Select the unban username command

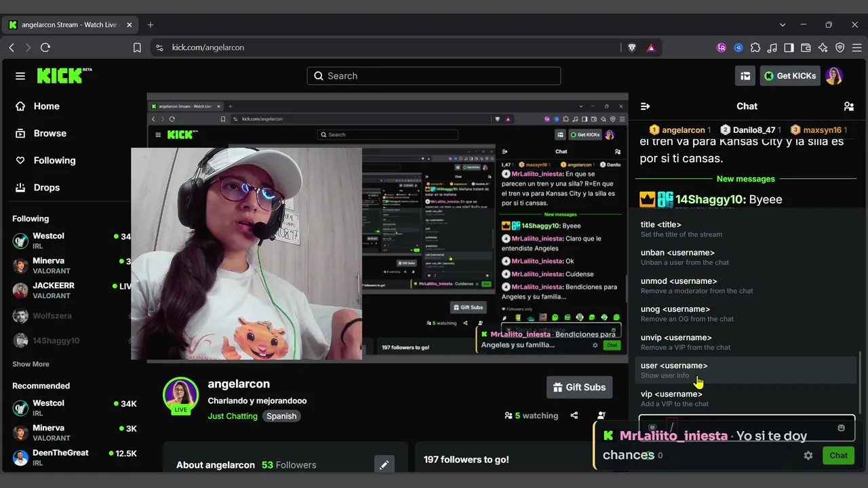(x=747, y=258)
